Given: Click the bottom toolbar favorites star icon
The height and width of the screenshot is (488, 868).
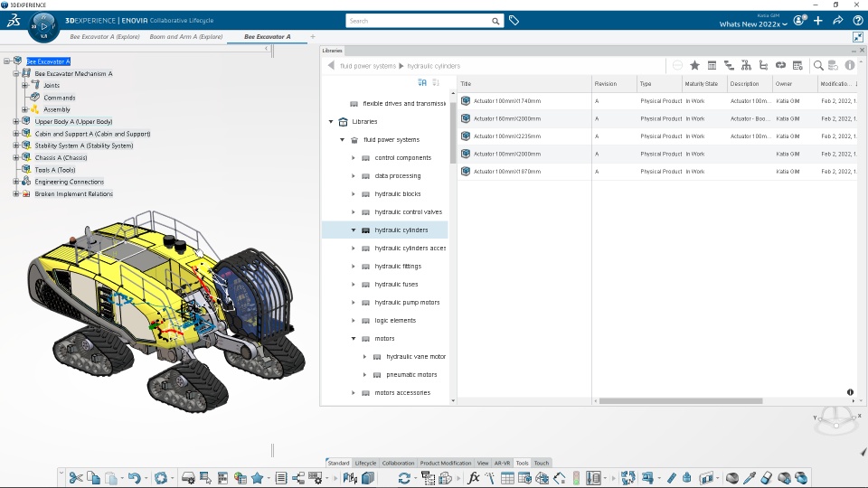Looking at the screenshot, I should [258, 477].
